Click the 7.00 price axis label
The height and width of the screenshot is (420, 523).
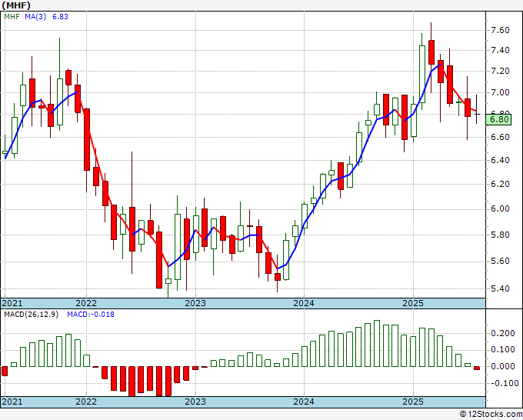click(500, 92)
